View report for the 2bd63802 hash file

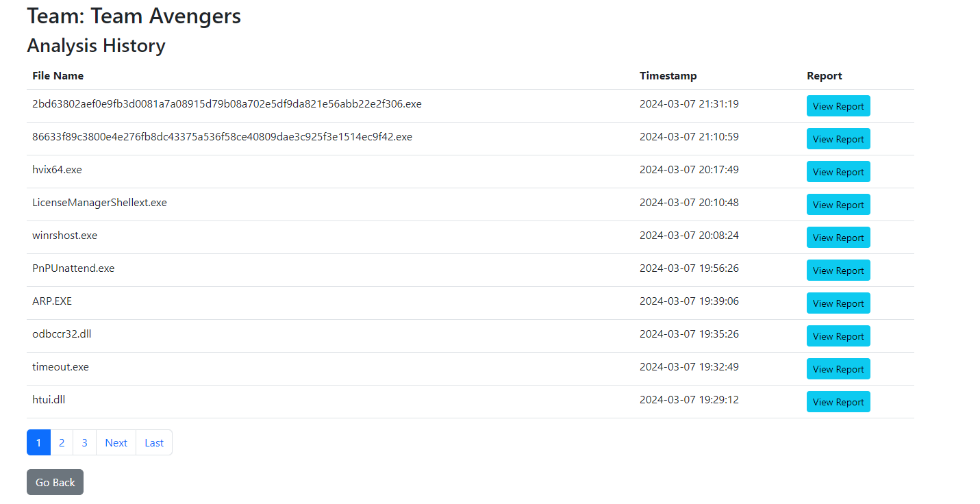[x=838, y=106]
